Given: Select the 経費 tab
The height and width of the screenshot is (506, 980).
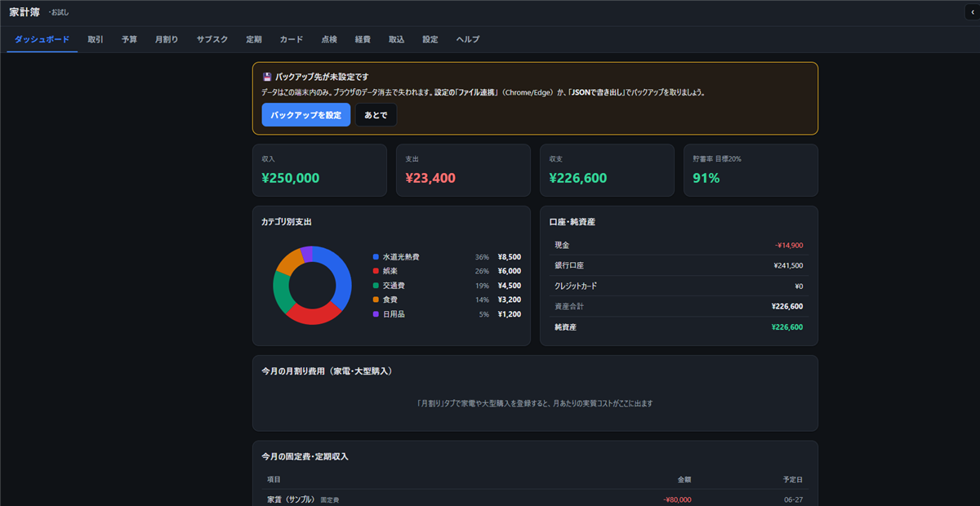Looking at the screenshot, I should 363,39.
